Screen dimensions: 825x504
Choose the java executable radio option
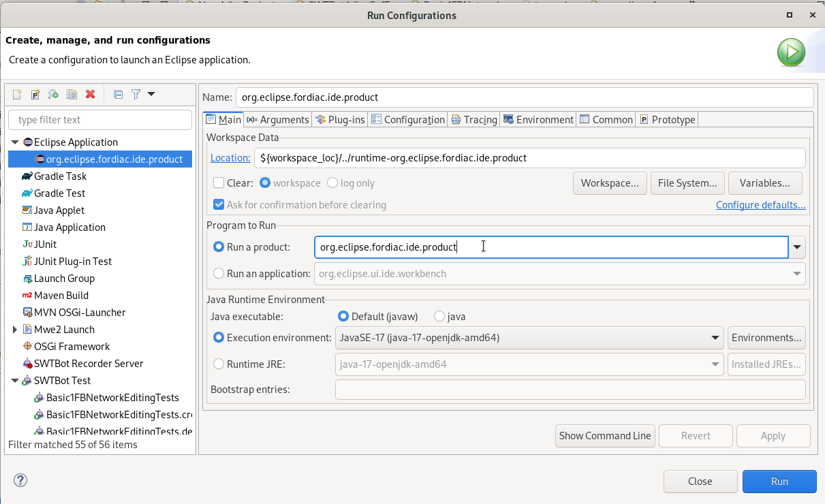(439, 316)
